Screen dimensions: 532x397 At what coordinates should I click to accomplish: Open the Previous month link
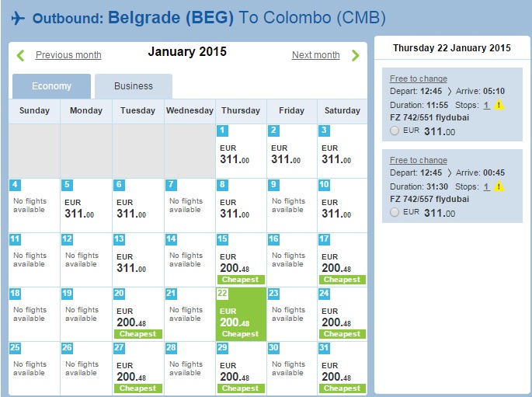pos(68,55)
